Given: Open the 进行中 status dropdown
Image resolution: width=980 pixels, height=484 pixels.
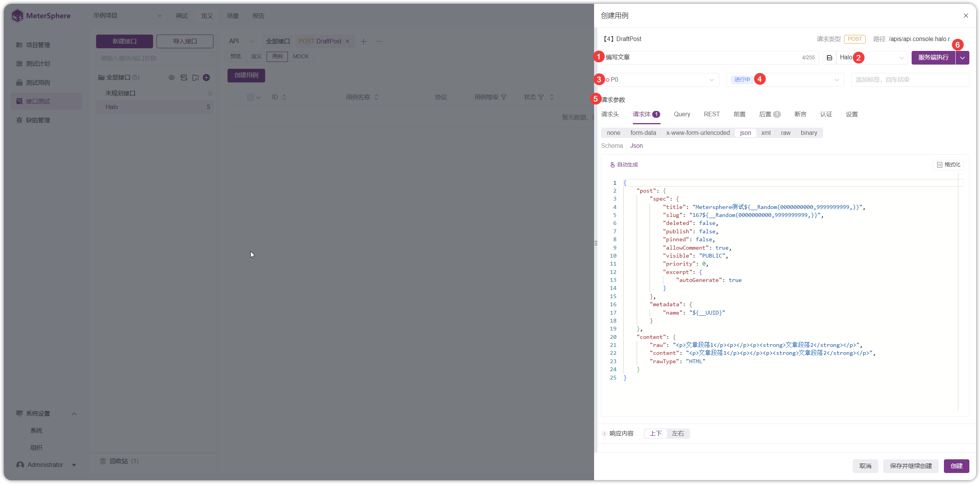Looking at the screenshot, I should (x=785, y=79).
